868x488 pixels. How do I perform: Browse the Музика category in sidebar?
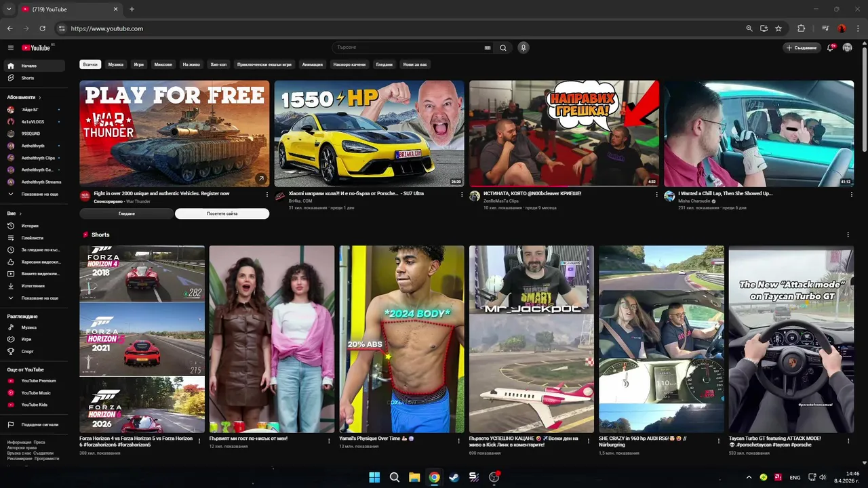(35, 327)
